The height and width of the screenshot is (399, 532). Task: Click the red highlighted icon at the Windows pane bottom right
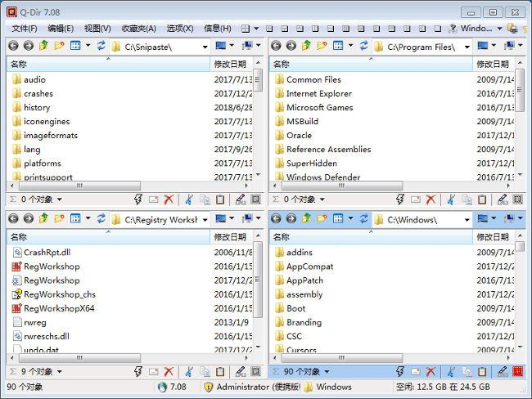point(517,372)
